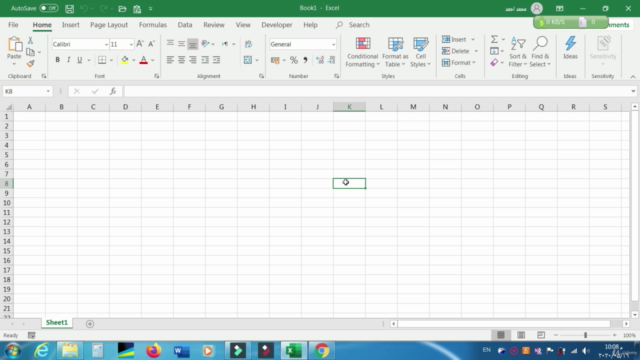Toggle Underline formatting

click(80, 60)
